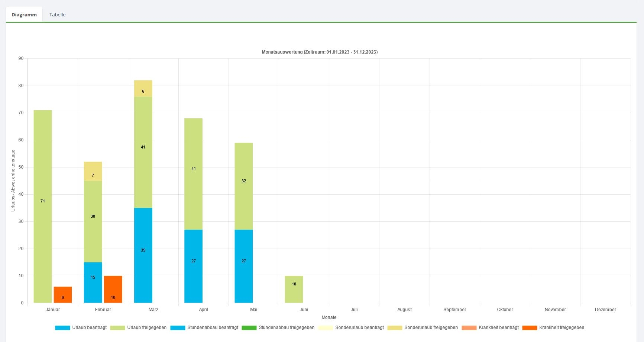Select the Februar blue segment labeled 15

click(93, 282)
